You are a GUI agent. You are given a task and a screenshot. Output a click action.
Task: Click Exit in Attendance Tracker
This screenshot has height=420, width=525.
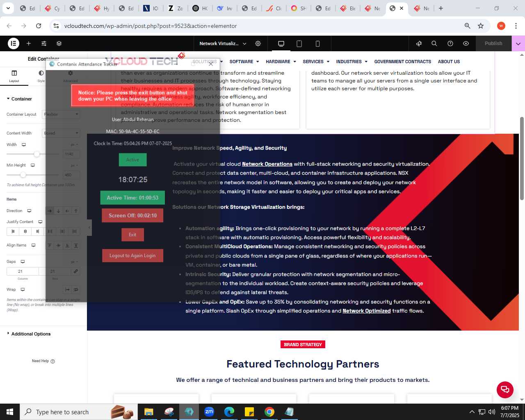pos(132,235)
